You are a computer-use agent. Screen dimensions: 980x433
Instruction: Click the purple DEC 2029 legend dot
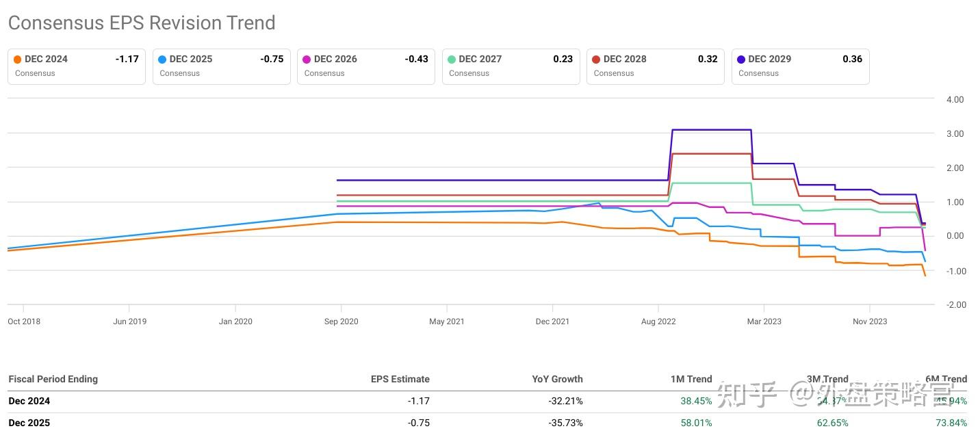[741, 60]
